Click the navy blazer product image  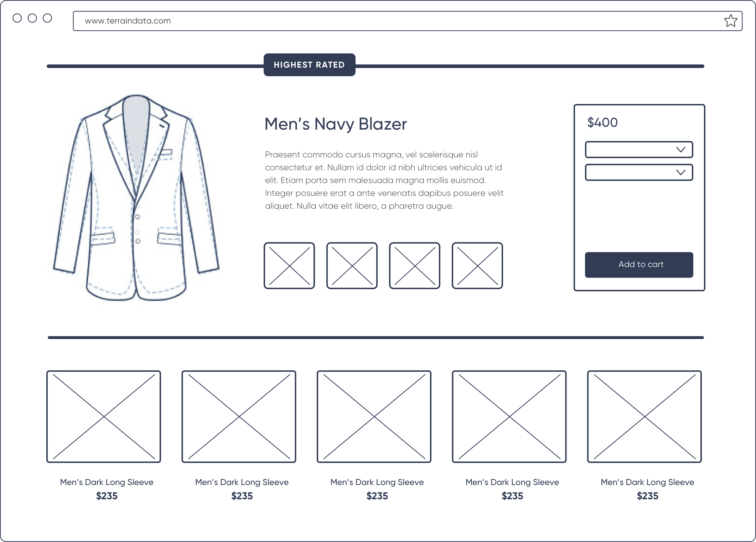(136, 198)
